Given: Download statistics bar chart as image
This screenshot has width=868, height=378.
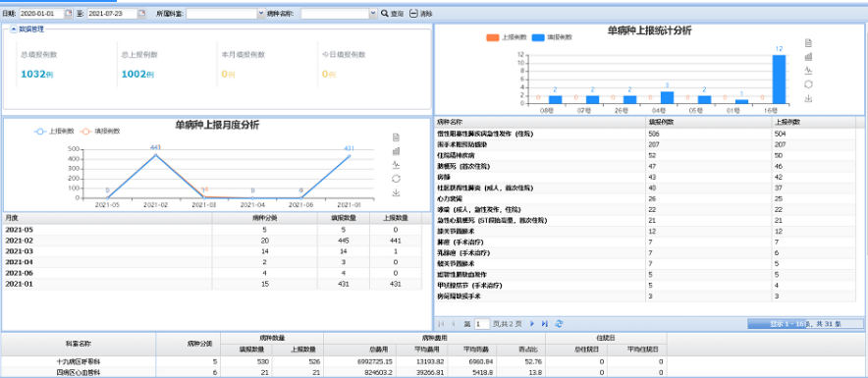Looking at the screenshot, I should pyautogui.click(x=809, y=98).
